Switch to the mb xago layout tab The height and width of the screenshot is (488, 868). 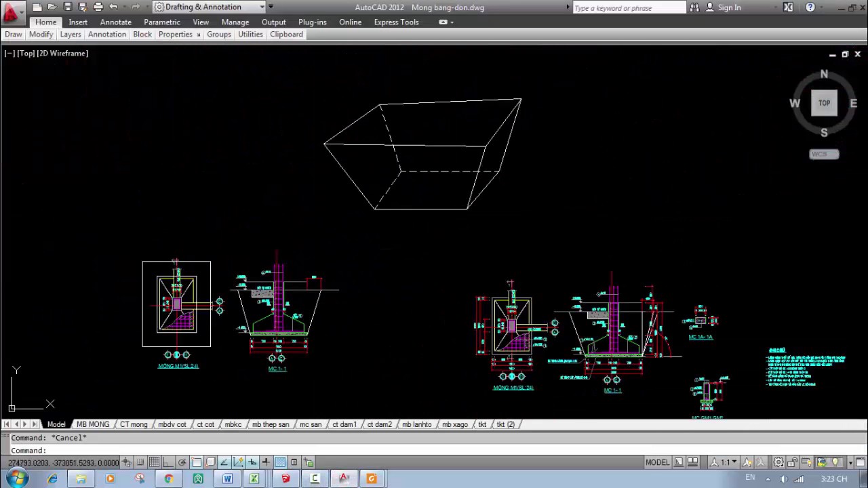(x=455, y=424)
